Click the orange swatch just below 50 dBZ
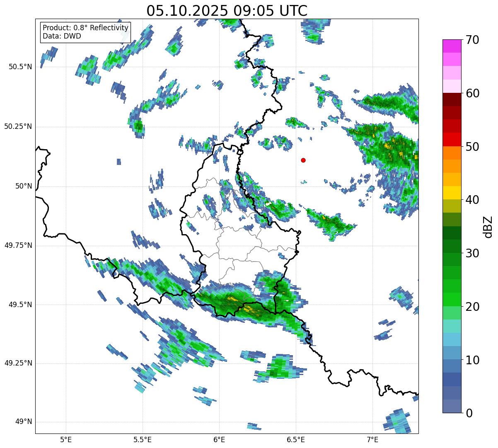Screen dimensions: 498x448 tap(452, 153)
